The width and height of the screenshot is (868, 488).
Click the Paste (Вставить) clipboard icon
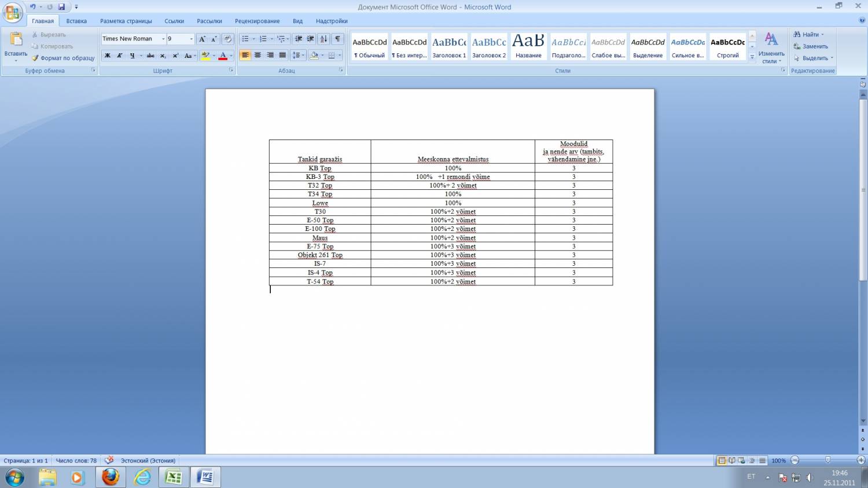tap(16, 39)
